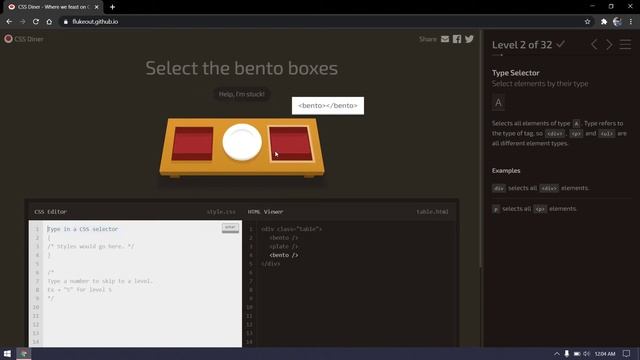This screenshot has width=640, height=360.
Task: Click the battery tray icon
Action: (x=577, y=353)
